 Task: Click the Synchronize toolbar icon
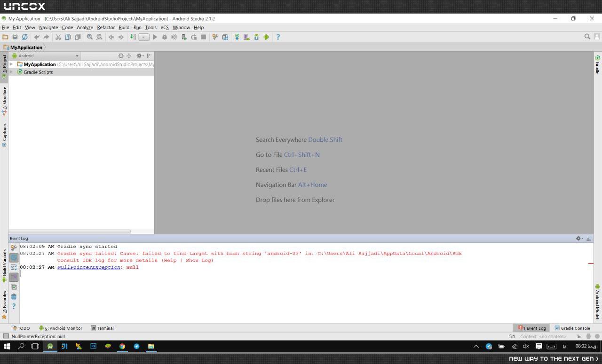pyautogui.click(x=24, y=37)
